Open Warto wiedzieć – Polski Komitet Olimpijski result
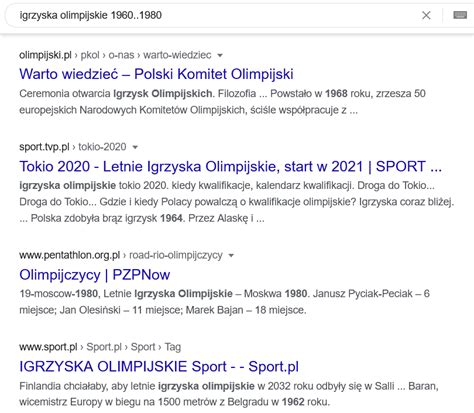Viewport: 474px width, 413px height. click(156, 74)
